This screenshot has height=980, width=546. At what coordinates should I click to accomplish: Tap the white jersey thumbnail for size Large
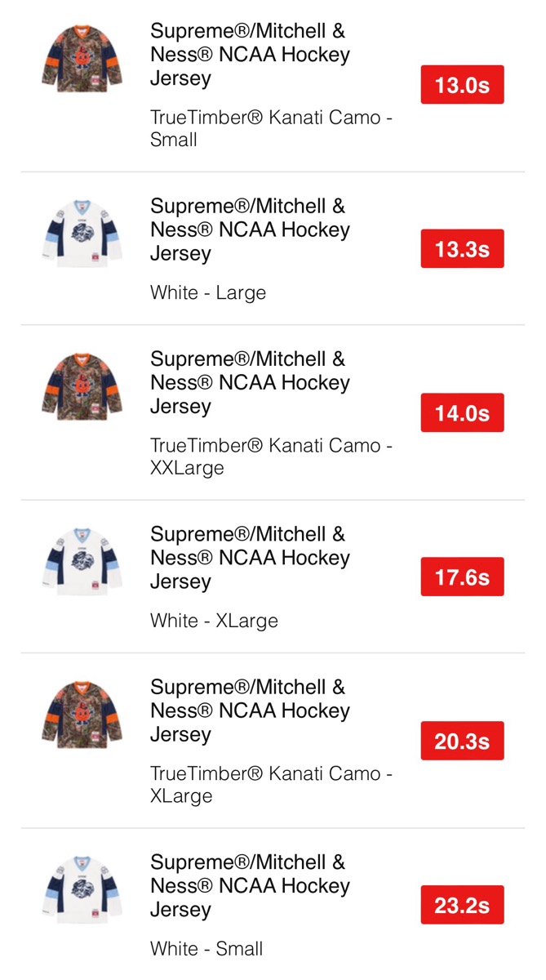click(x=82, y=233)
